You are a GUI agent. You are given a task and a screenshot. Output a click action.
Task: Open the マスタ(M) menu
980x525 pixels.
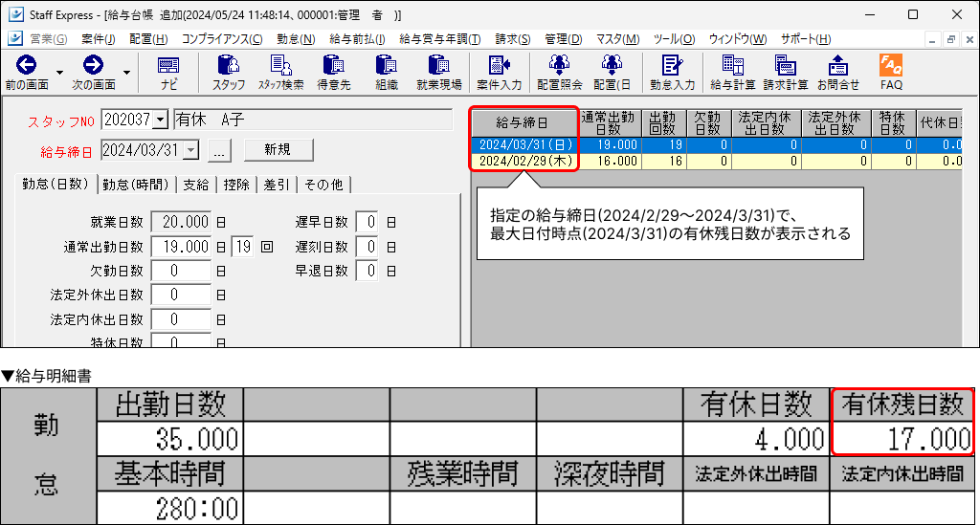click(x=617, y=39)
